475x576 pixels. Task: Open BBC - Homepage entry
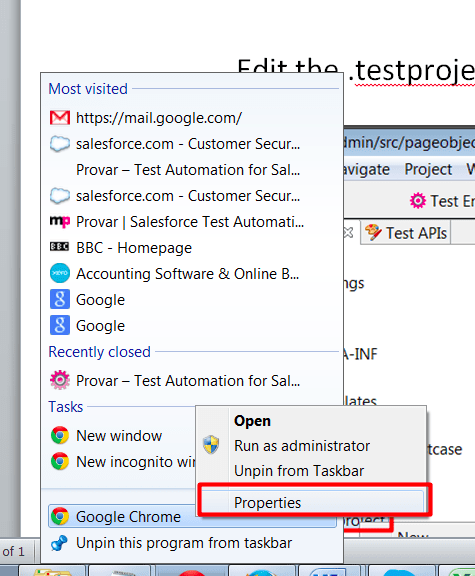point(192,248)
